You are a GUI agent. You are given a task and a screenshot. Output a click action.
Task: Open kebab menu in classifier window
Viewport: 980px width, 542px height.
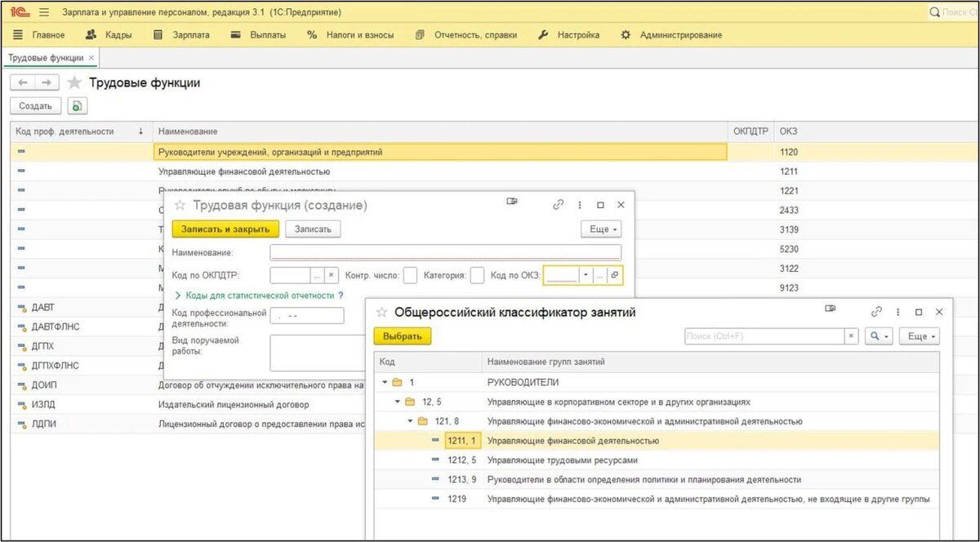[x=898, y=312]
